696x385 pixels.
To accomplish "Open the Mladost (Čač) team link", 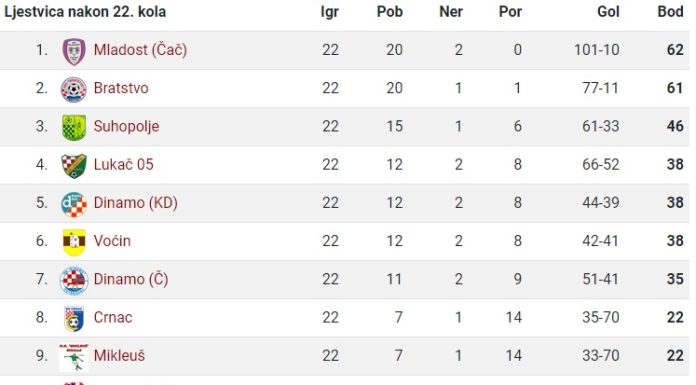I will (x=140, y=50).
